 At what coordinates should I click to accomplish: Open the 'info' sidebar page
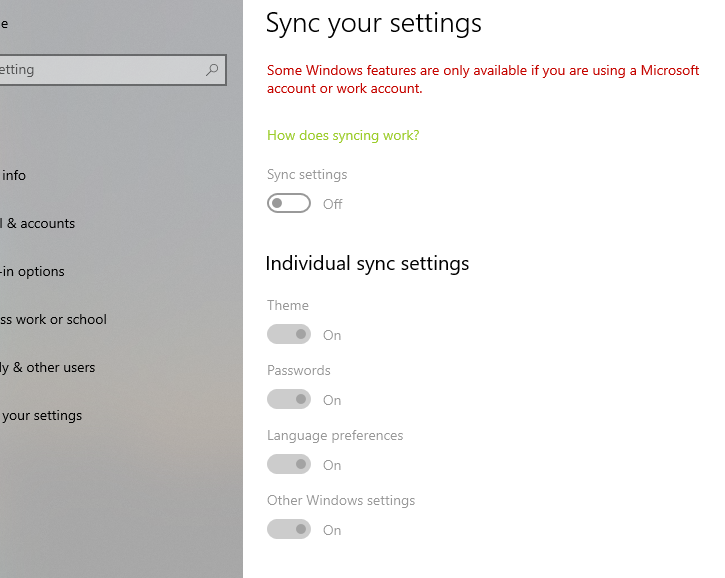click(14, 176)
